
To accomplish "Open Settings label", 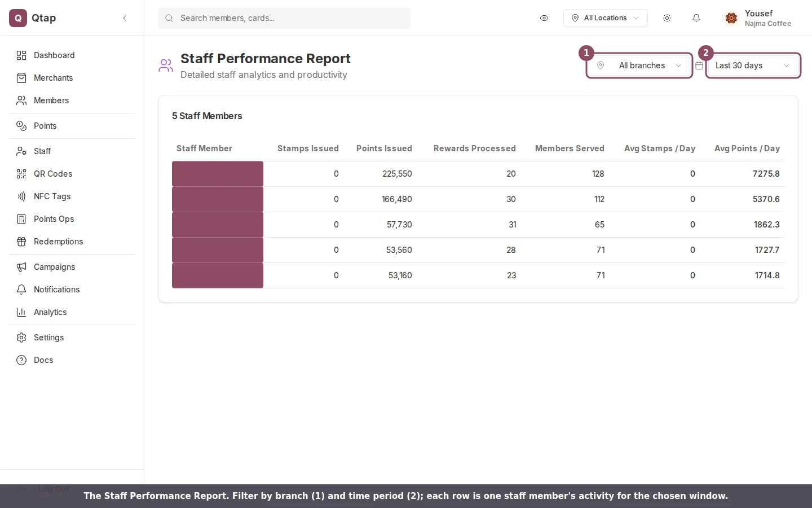I will (x=48, y=338).
